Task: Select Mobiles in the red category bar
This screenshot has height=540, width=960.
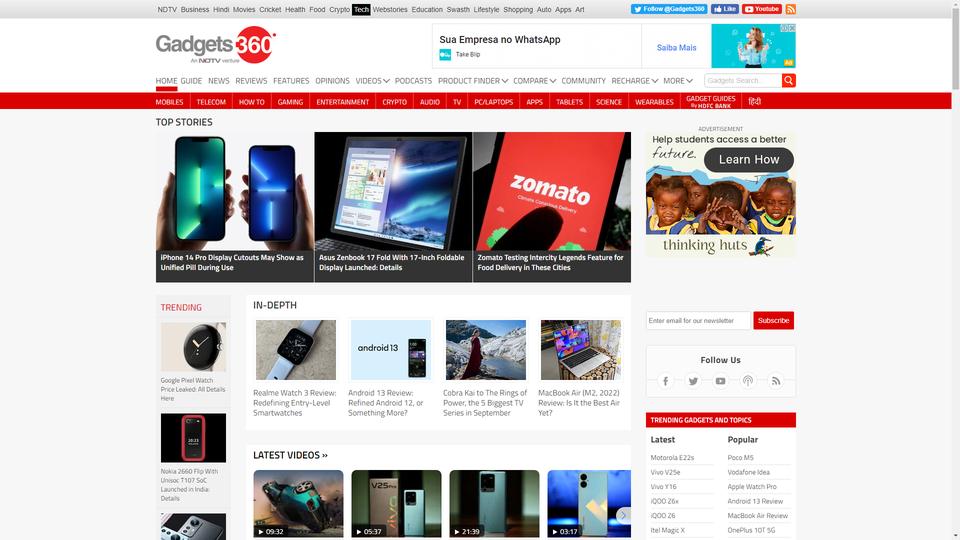Action: [x=170, y=102]
